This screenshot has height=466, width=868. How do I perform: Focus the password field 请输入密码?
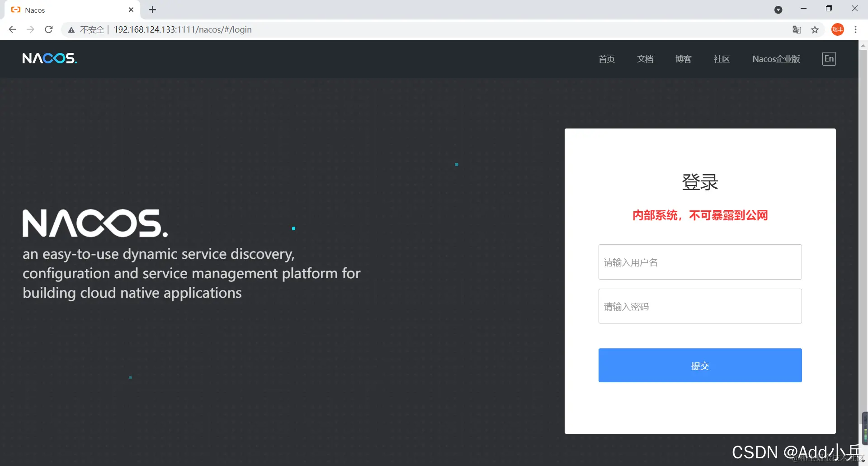coord(700,306)
